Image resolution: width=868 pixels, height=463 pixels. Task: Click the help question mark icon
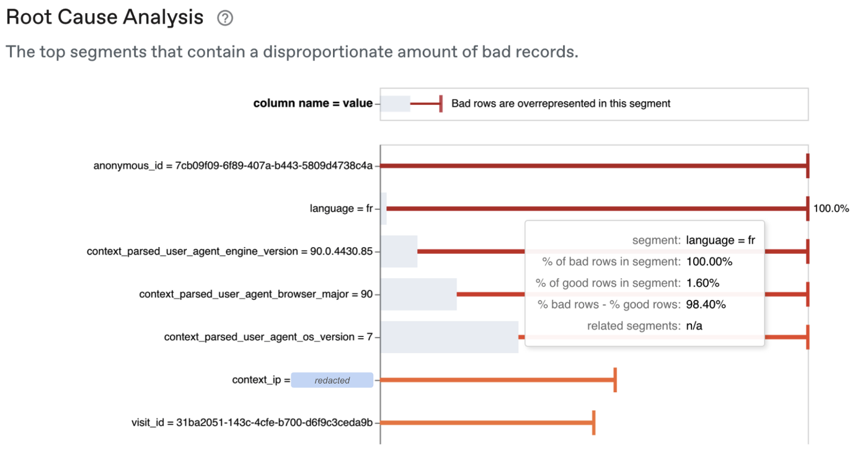(x=225, y=19)
